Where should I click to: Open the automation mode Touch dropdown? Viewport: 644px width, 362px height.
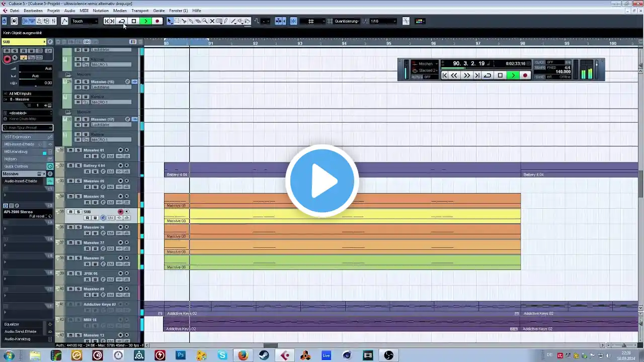coord(85,21)
